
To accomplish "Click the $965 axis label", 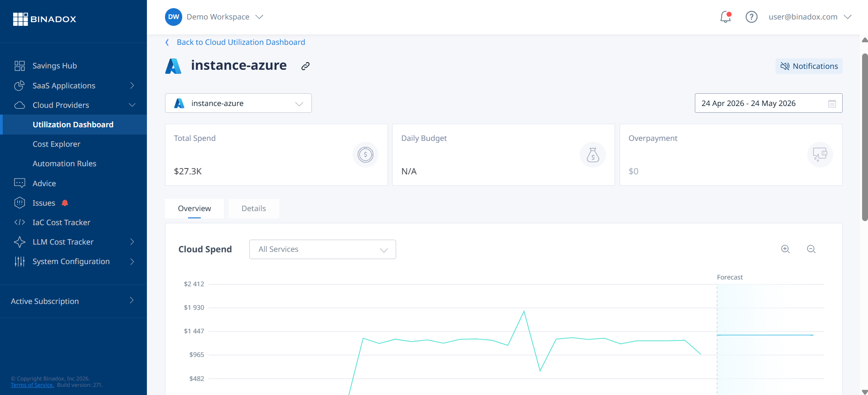I will pyautogui.click(x=197, y=355).
